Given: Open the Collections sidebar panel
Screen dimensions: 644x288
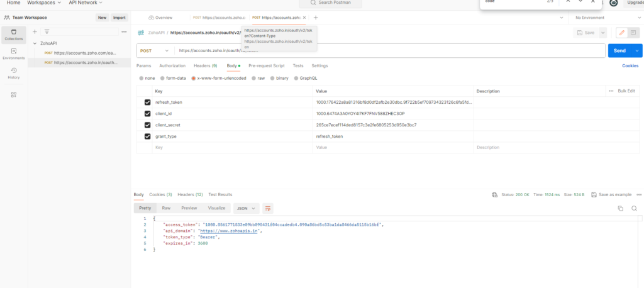Looking at the screenshot, I should click(x=13, y=34).
